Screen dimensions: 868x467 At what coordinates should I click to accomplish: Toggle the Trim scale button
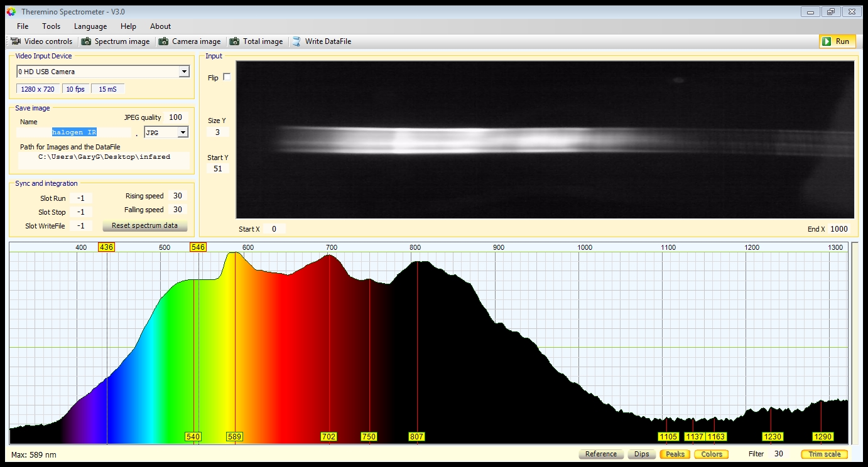[x=824, y=454]
